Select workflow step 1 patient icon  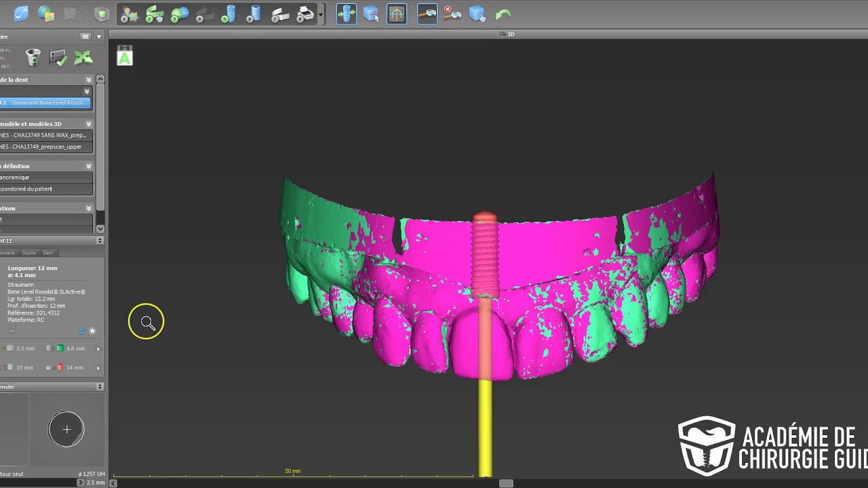(x=129, y=14)
